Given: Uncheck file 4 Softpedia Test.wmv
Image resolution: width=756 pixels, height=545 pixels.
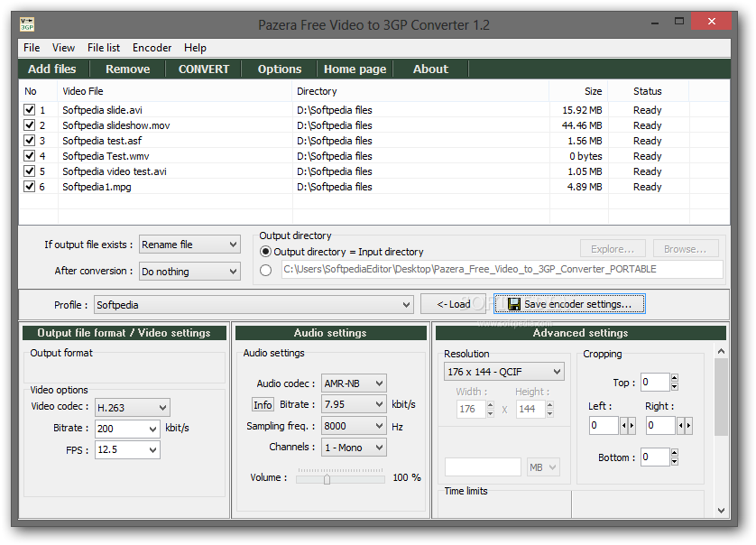Looking at the screenshot, I should (30, 156).
